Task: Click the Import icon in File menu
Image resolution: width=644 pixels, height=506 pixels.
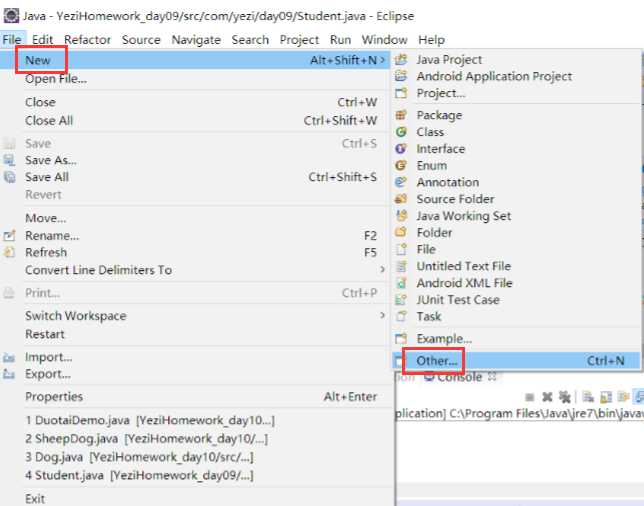Action: click(x=9, y=357)
